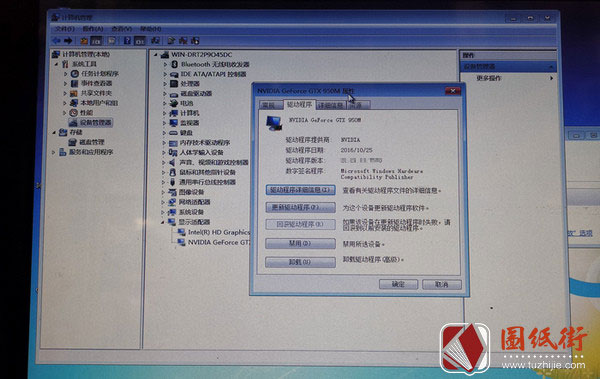Select 设备管理器 in the left tree

pos(91,123)
